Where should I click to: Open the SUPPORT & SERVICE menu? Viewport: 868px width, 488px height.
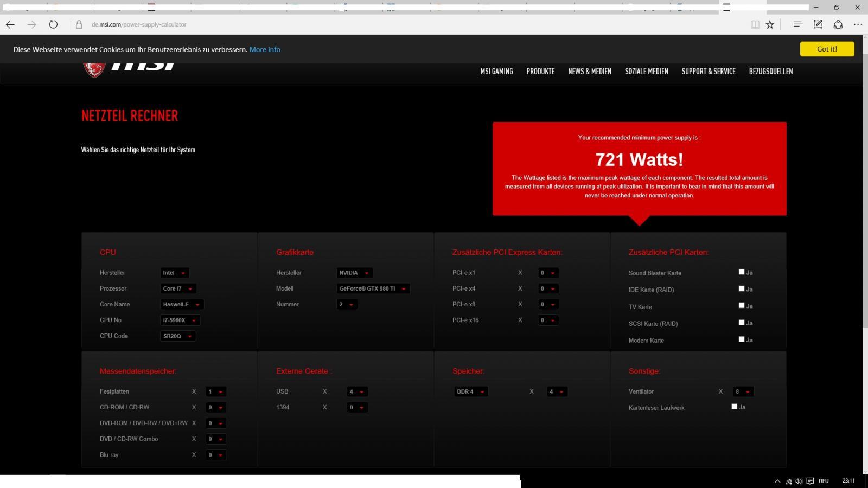pos(709,72)
